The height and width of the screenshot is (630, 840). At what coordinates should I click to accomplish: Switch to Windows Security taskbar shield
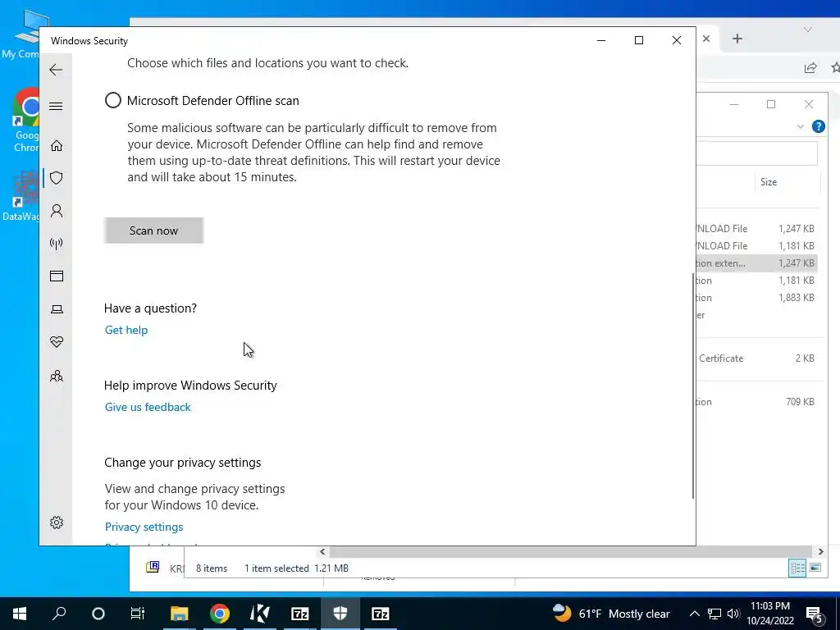[x=340, y=614]
